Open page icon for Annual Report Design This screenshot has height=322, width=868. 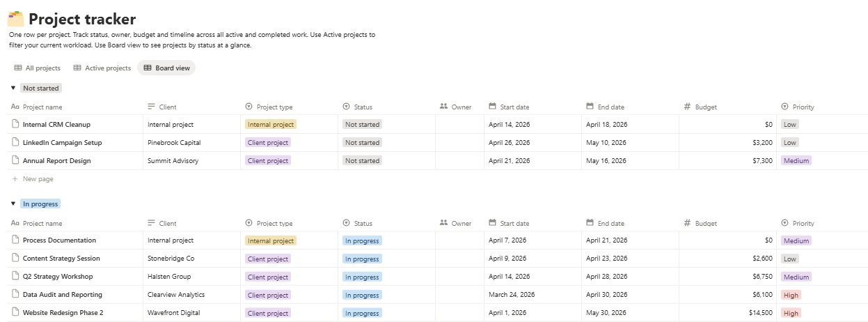pyautogui.click(x=15, y=160)
